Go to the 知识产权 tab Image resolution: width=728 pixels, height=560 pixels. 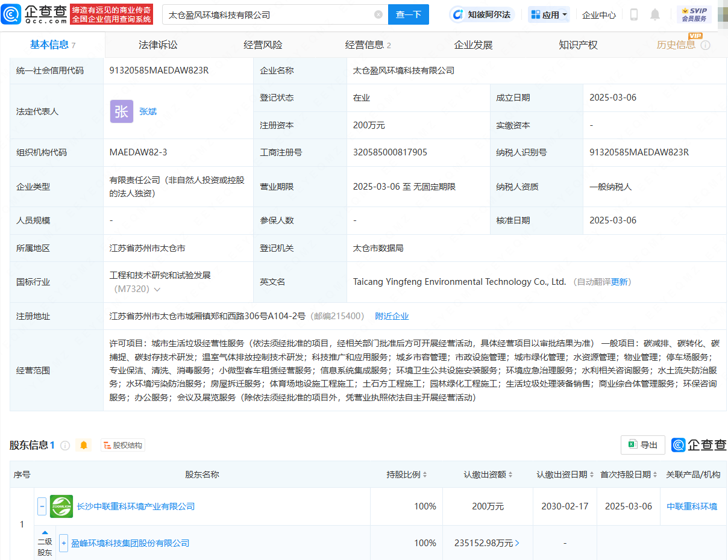pos(578,45)
